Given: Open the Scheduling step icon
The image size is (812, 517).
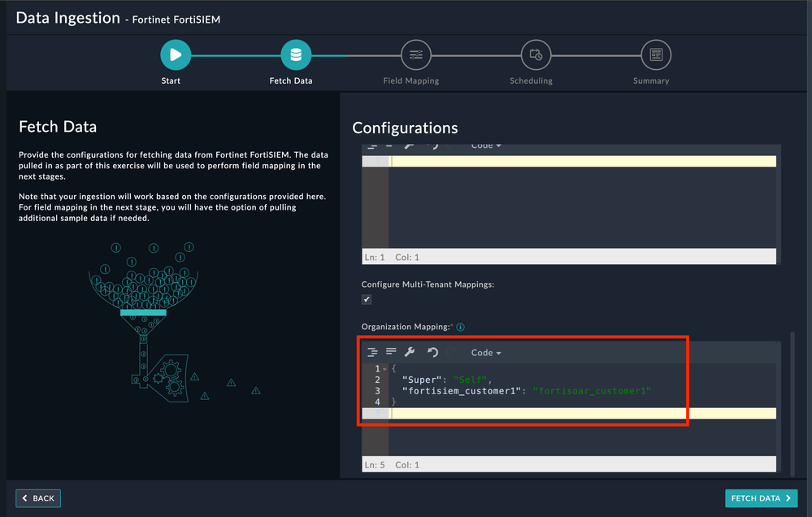Looking at the screenshot, I should (536, 55).
